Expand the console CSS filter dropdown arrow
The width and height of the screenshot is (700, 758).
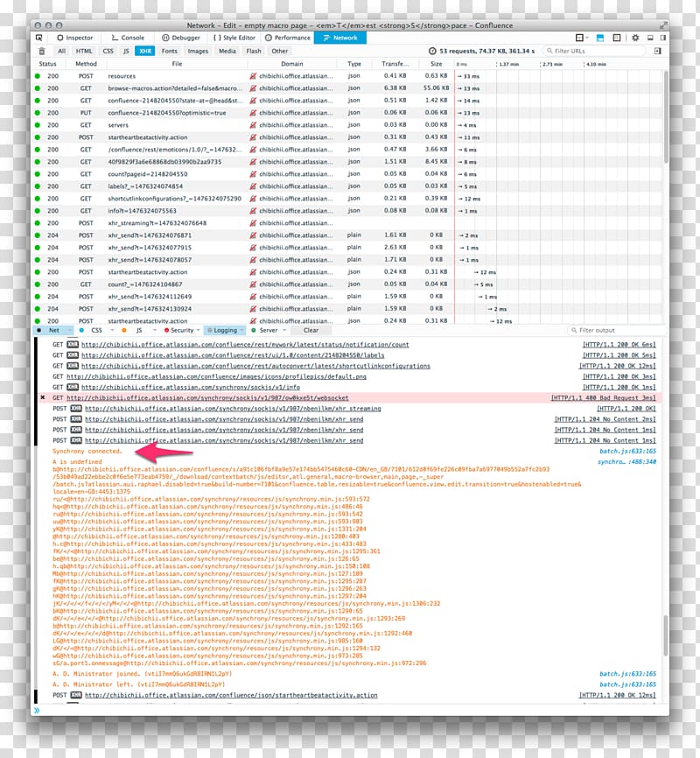[x=112, y=330]
